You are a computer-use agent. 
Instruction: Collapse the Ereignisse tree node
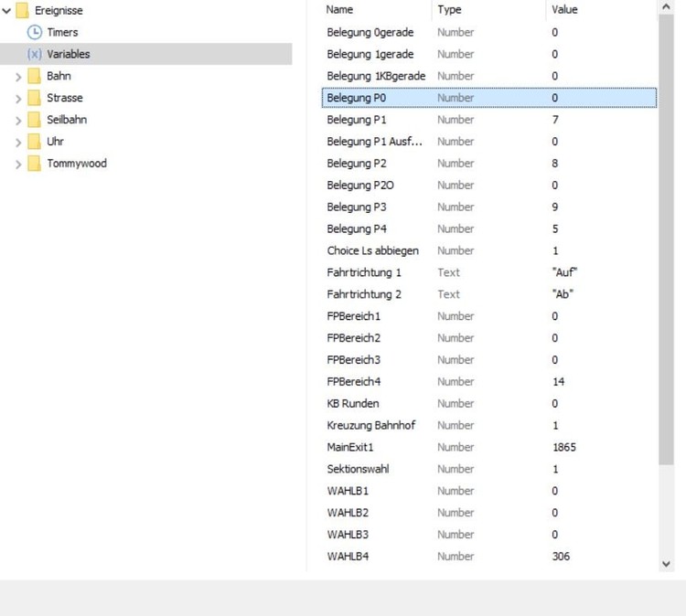(x=6, y=11)
